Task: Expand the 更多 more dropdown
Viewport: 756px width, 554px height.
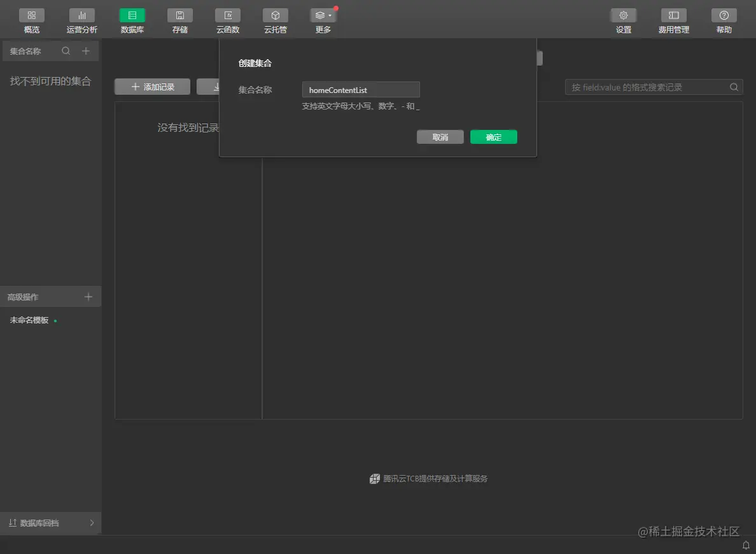Action: 323,21
